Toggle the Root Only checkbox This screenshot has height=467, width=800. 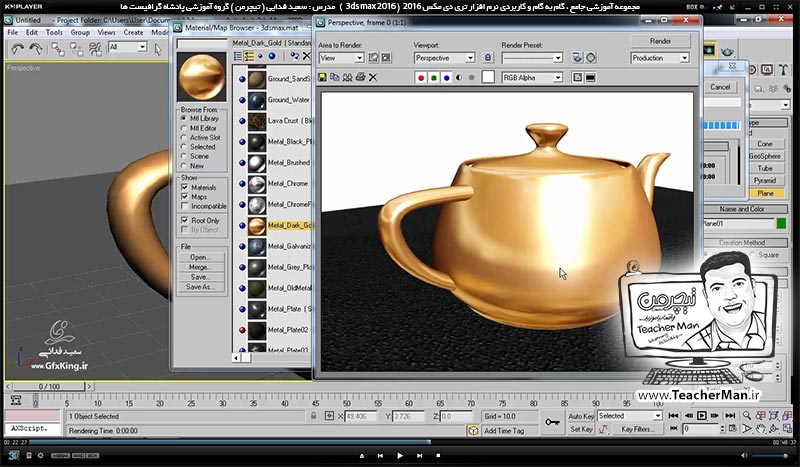point(185,220)
